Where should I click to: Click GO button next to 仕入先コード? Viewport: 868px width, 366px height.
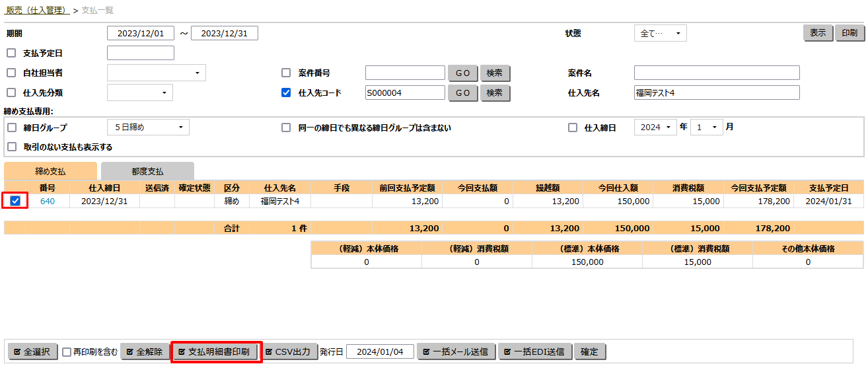462,93
